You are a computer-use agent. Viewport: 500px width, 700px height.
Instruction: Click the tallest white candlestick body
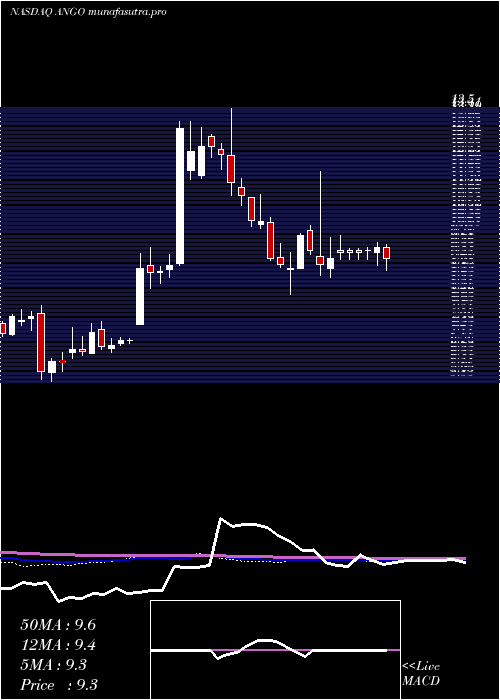point(180,196)
